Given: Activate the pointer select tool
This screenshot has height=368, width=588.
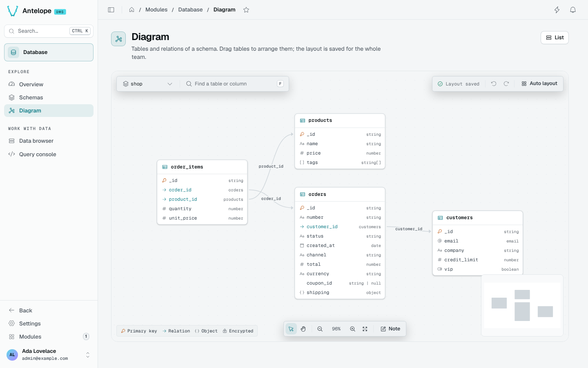Looking at the screenshot, I should [291, 329].
